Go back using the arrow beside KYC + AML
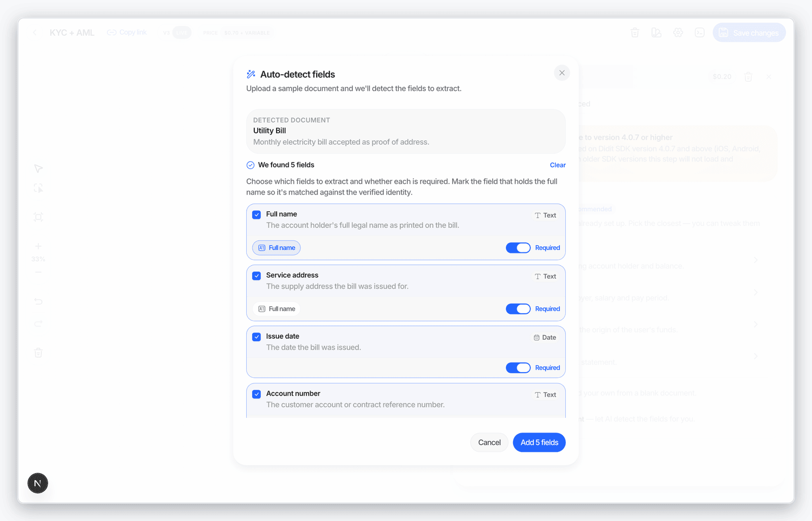 [35, 32]
